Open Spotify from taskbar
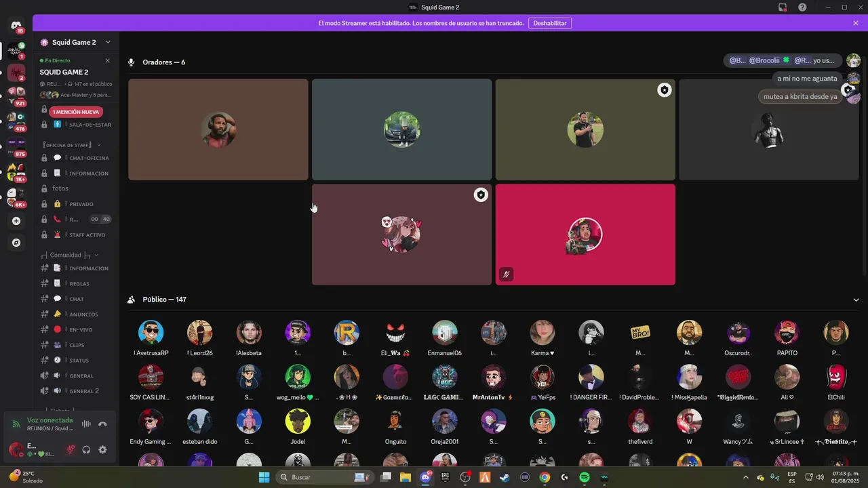This screenshot has height=488, width=868. (x=585, y=477)
